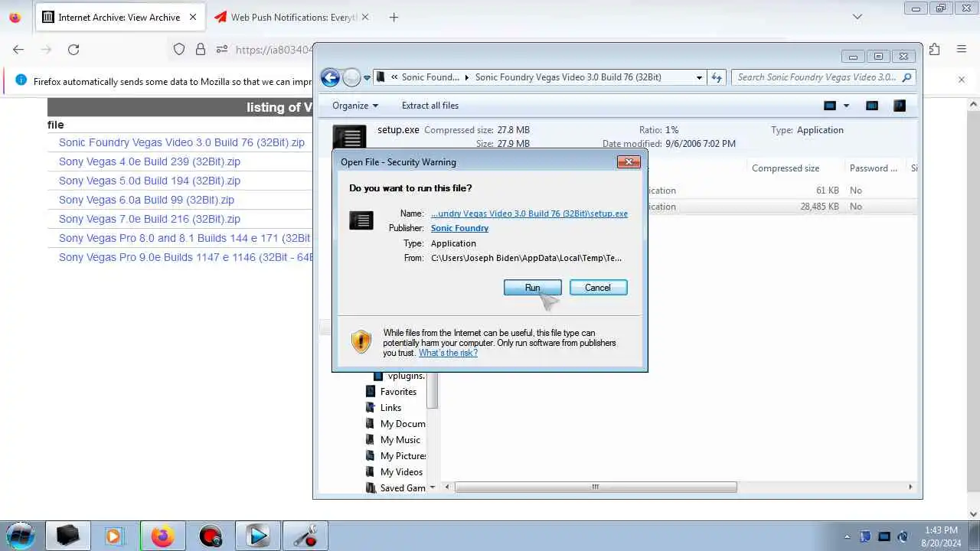Open the Windows Start menu

[x=21, y=536]
